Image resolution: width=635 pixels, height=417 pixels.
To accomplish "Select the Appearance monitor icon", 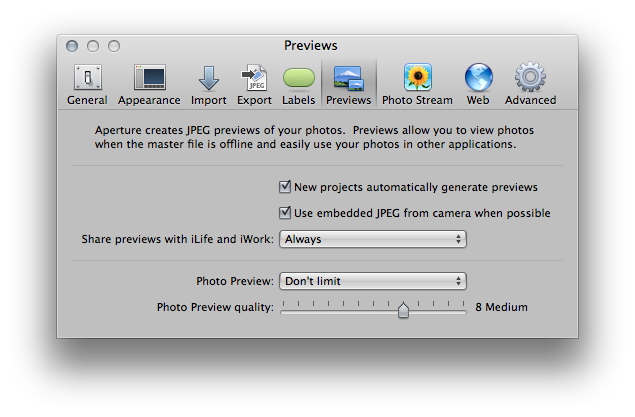I will pos(150,77).
